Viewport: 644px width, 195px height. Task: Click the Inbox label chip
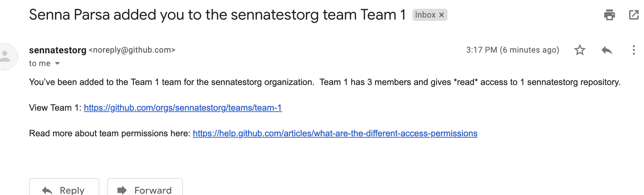tap(425, 15)
